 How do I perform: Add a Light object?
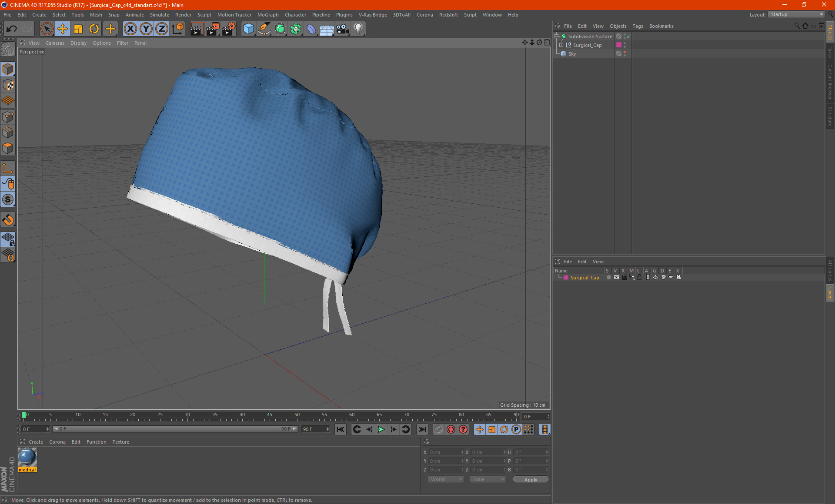(x=358, y=29)
